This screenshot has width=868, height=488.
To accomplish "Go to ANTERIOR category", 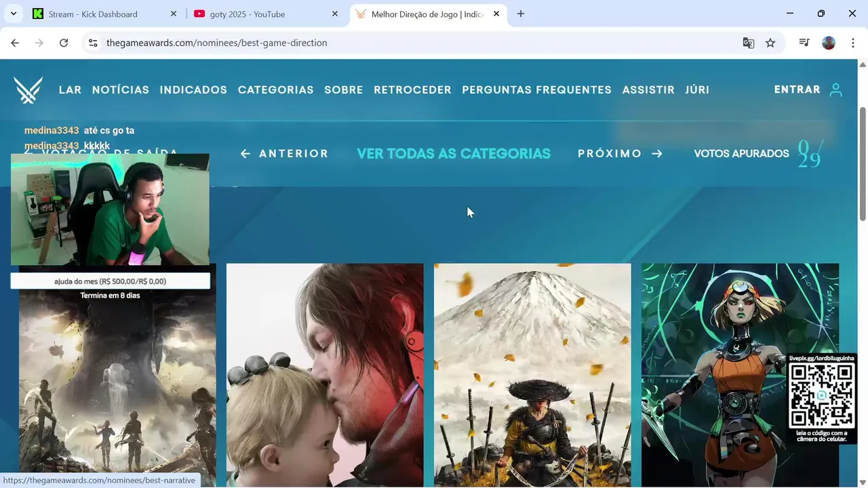I will (285, 154).
